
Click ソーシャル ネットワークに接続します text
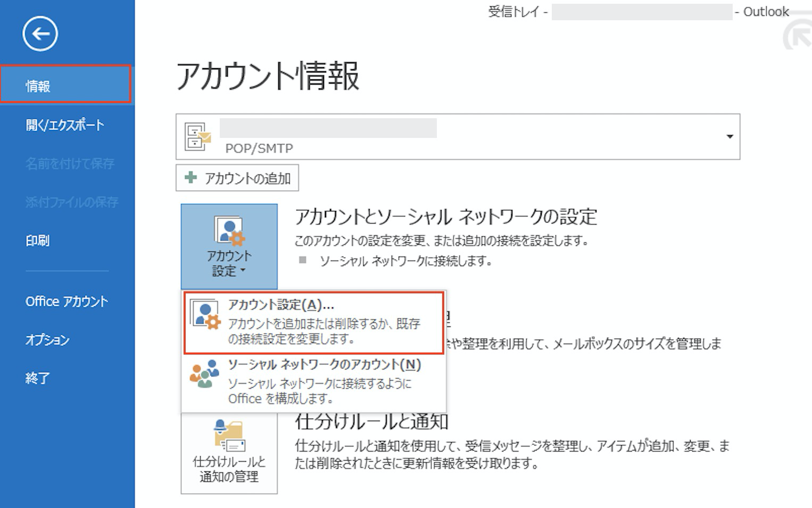click(406, 261)
